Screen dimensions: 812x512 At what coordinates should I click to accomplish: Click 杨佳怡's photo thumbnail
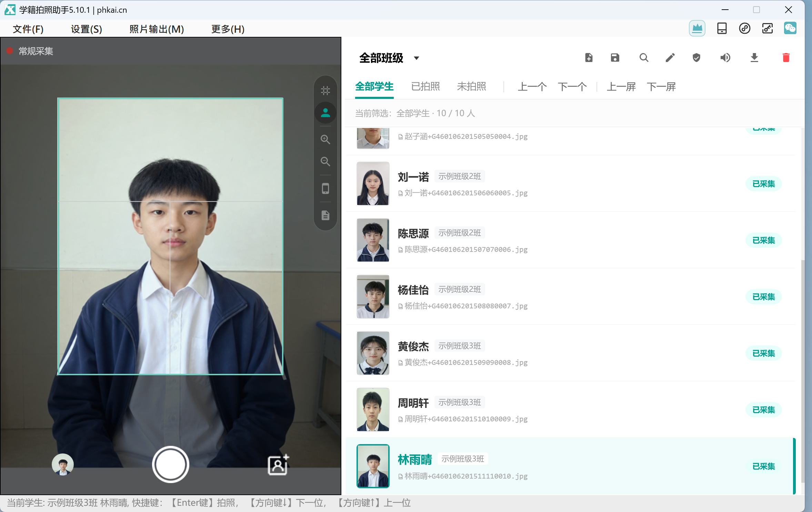tap(373, 297)
